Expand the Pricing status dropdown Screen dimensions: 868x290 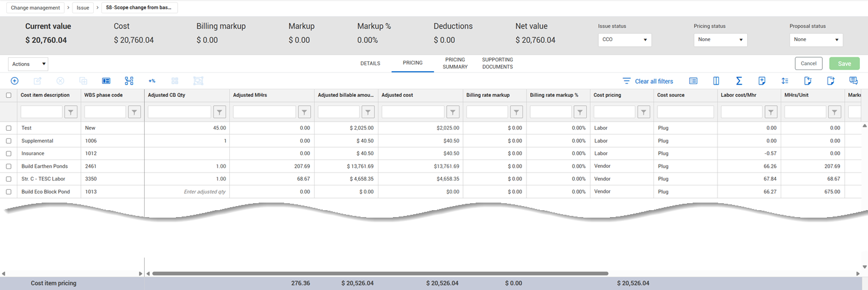tap(720, 40)
